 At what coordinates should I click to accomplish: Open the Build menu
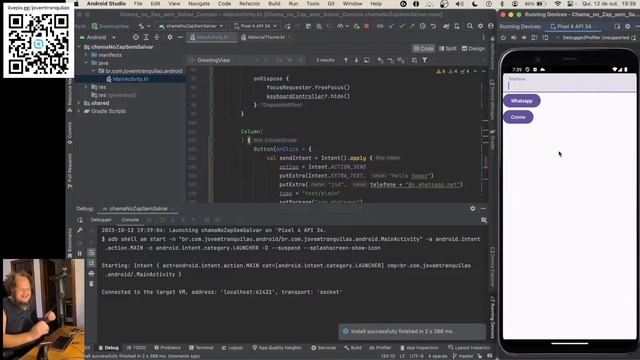click(x=274, y=4)
